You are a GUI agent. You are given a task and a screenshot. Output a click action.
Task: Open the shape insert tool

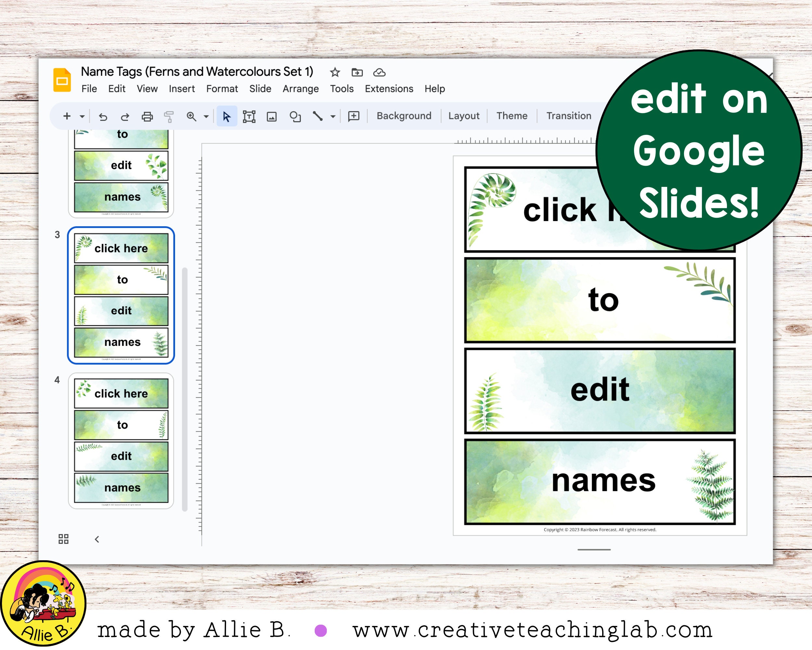295,116
